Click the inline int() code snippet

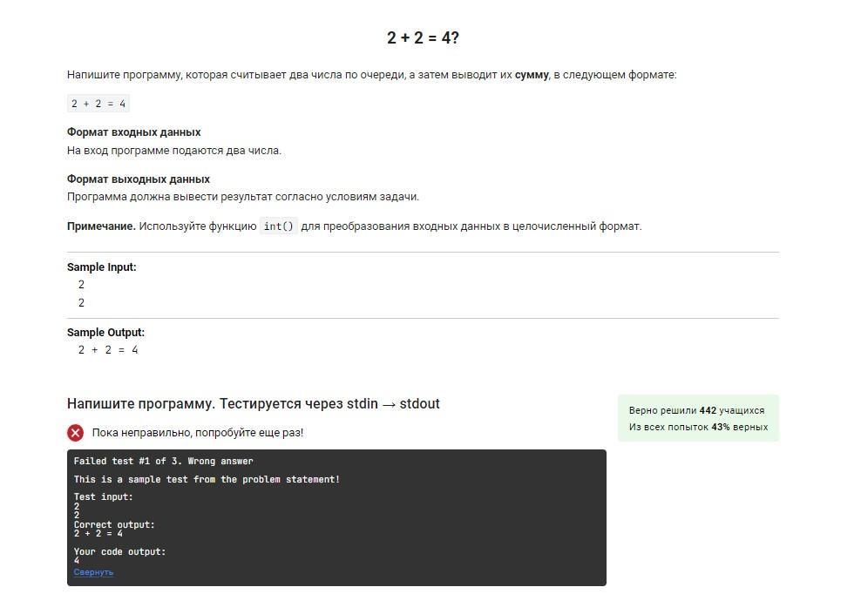pyautogui.click(x=279, y=226)
